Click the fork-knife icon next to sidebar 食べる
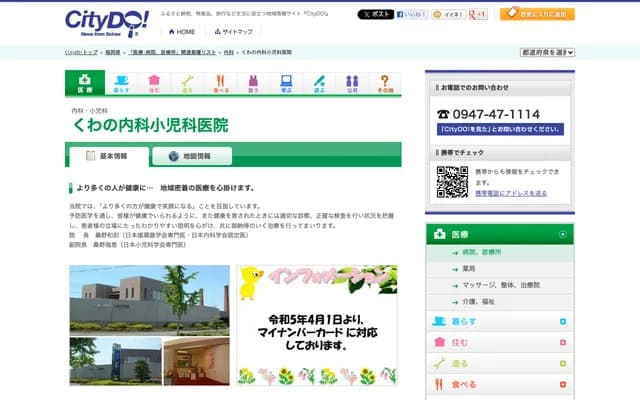This screenshot has width=640, height=400. (x=439, y=384)
